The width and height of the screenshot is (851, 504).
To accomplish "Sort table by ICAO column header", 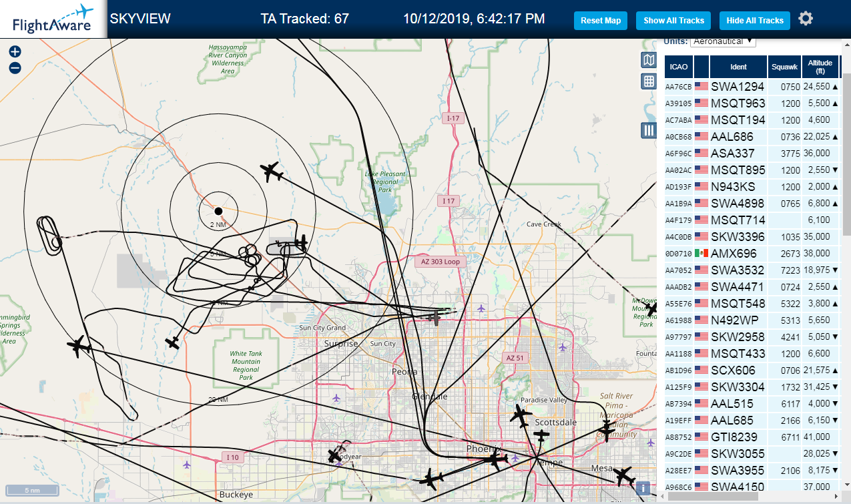I will coord(679,67).
